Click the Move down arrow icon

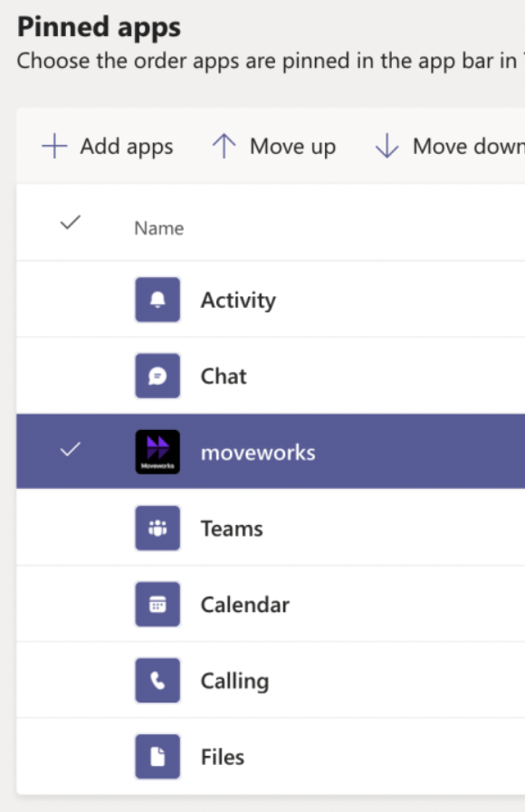[387, 146]
